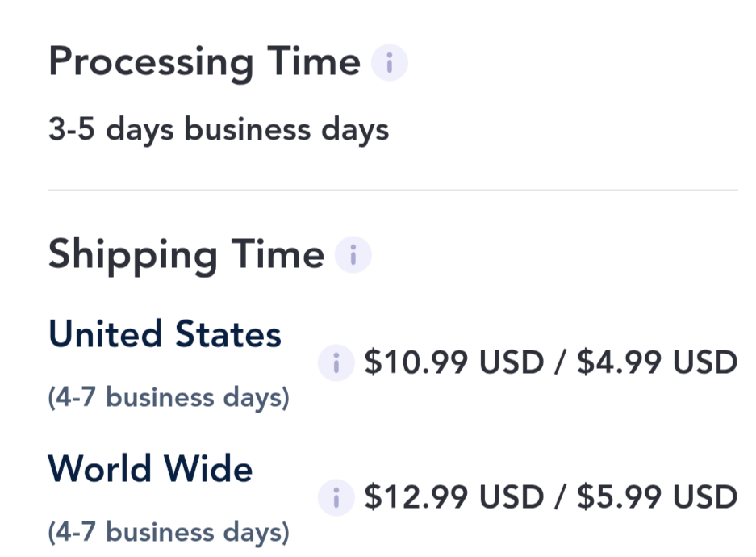Click the word 'Processing' in the heading
The image size is (756, 557).
151,63
